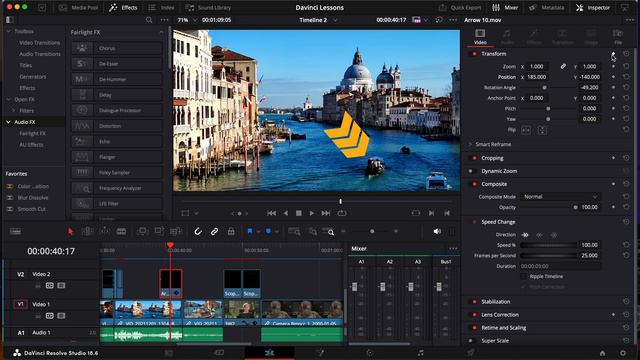
Task: Click the flip vertical icon
Action: coord(542,130)
